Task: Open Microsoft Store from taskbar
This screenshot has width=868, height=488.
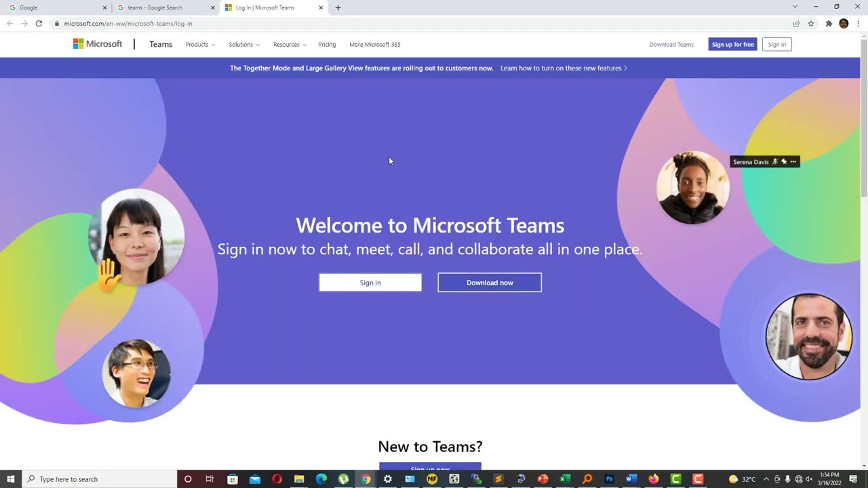Action: click(233, 479)
